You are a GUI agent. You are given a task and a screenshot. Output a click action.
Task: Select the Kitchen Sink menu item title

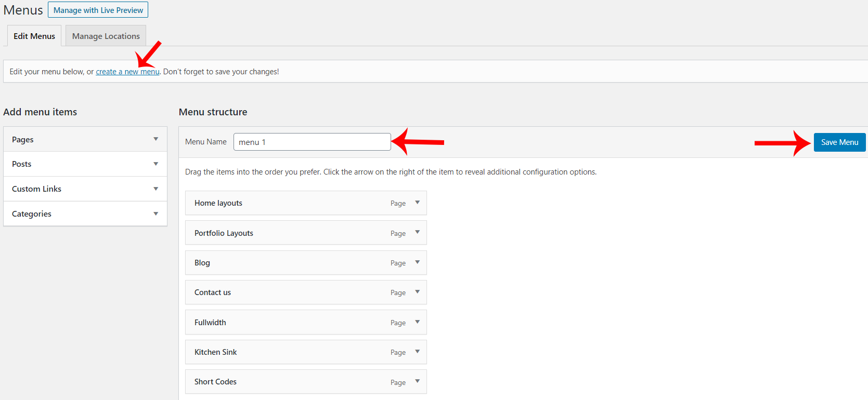tap(215, 352)
